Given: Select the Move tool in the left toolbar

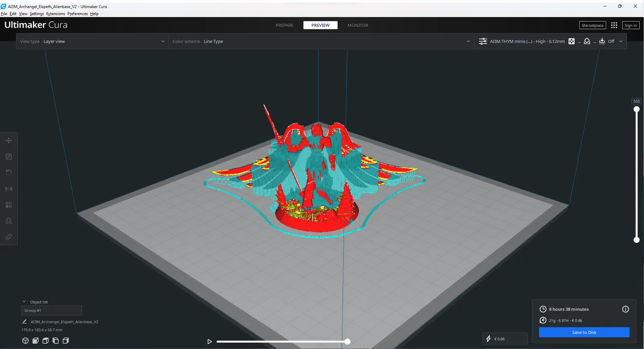Looking at the screenshot, I should coord(8,140).
